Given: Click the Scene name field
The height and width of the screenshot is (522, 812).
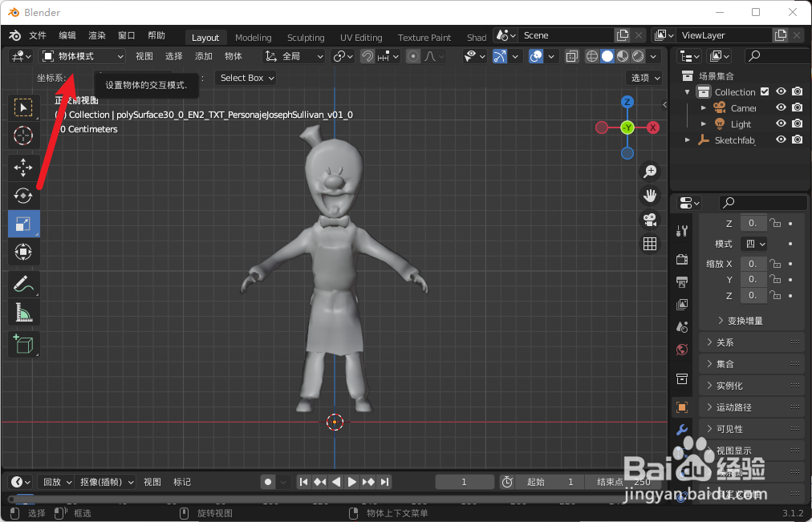Looking at the screenshot, I should tap(566, 35).
